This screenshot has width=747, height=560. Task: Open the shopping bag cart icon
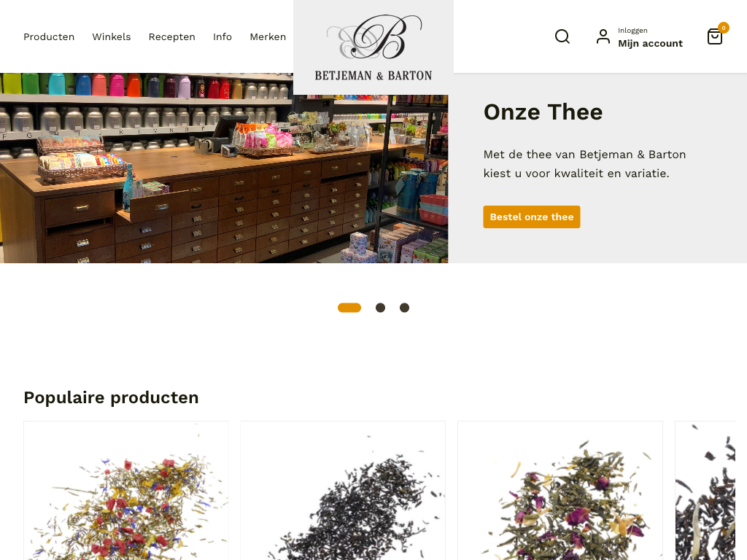(x=715, y=36)
